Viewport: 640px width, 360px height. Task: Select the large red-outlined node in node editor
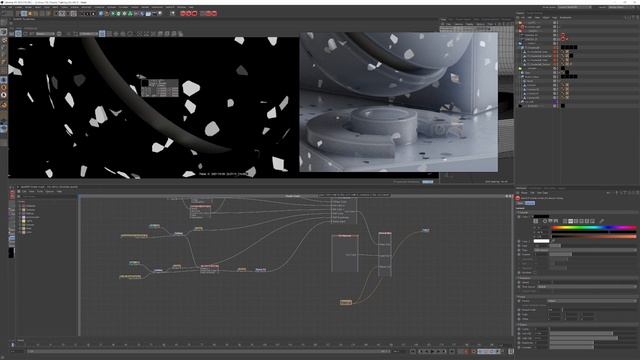coord(345,253)
